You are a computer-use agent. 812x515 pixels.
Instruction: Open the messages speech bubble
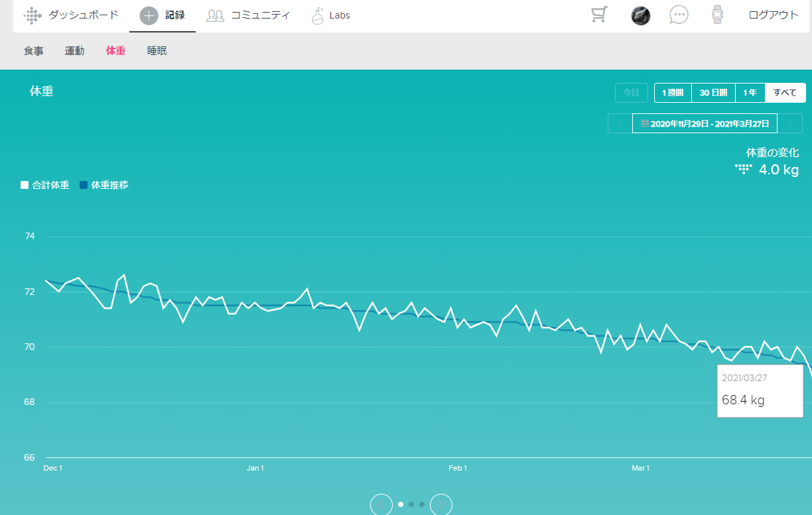point(679,15)
